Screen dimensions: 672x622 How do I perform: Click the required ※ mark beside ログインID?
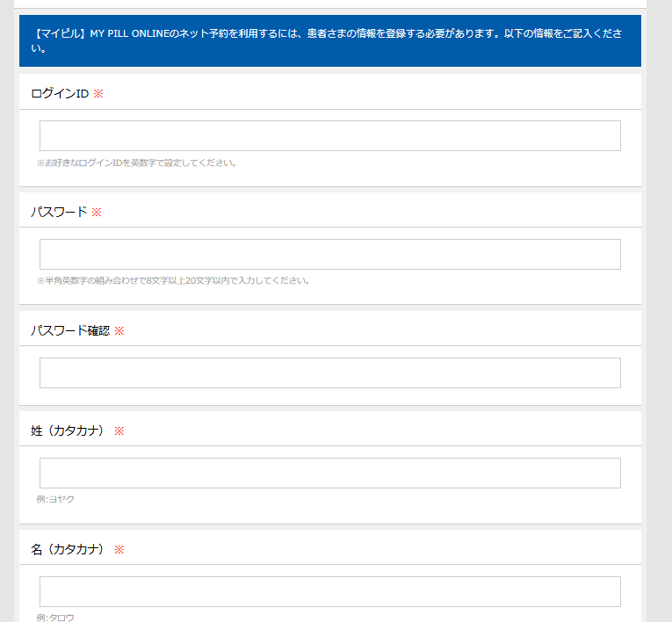(x=98, y=94)
